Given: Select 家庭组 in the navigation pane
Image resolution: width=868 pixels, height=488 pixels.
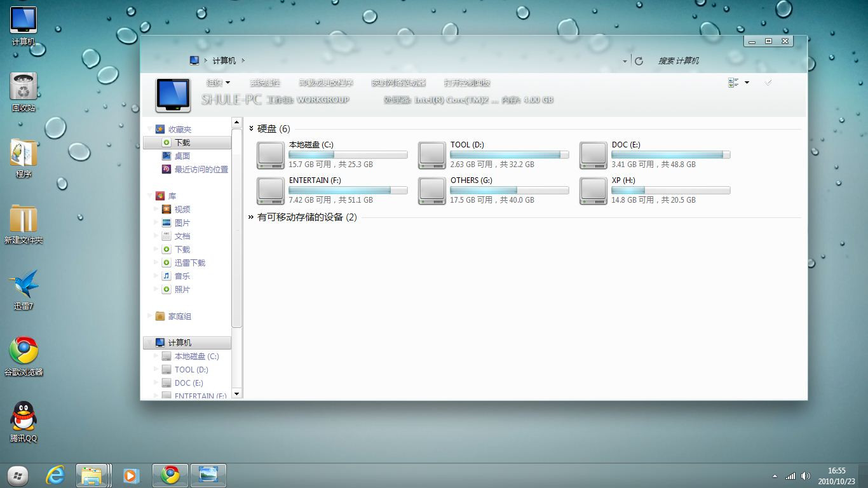Looking at the screenshot, I should tap(179, 316).
